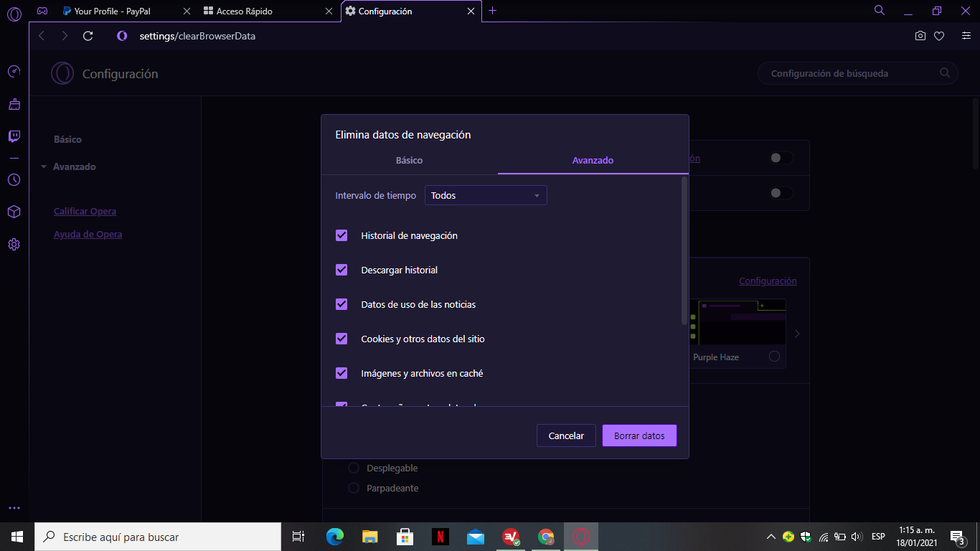The width and height of the screenshot is (980, 551).
Task: Select the Purple Haze theme radio
Action: pyautogui.click(x=774, y=357)
